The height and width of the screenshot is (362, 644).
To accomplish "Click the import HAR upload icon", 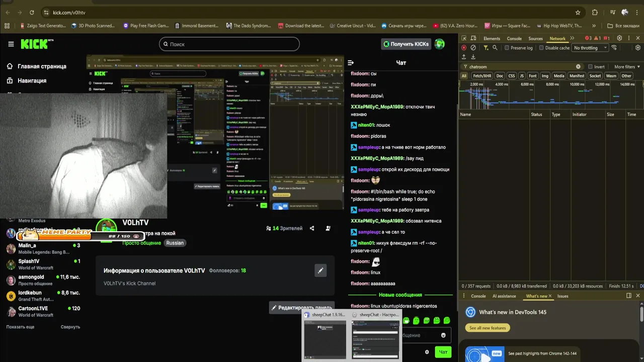I will coord(464,57).
